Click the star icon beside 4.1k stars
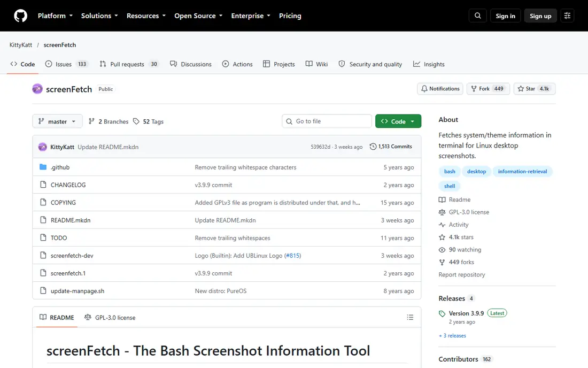588x368 pixels. click(442, 237)
